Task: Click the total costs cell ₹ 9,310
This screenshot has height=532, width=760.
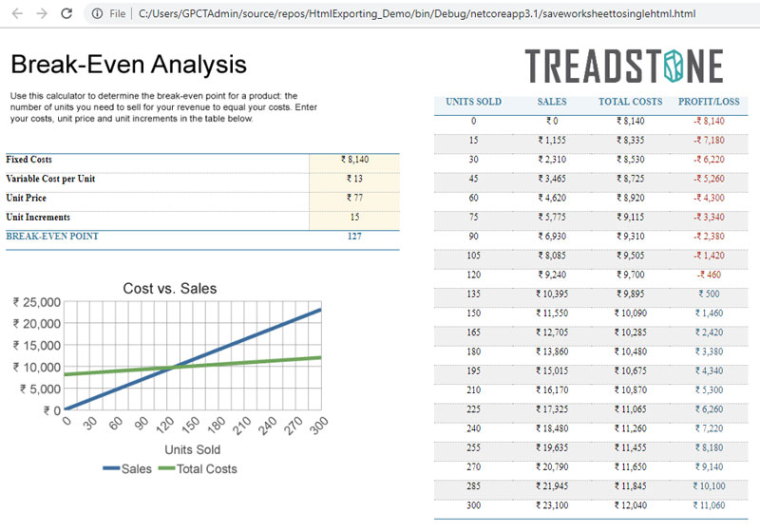Action: (x=631, y=236)
